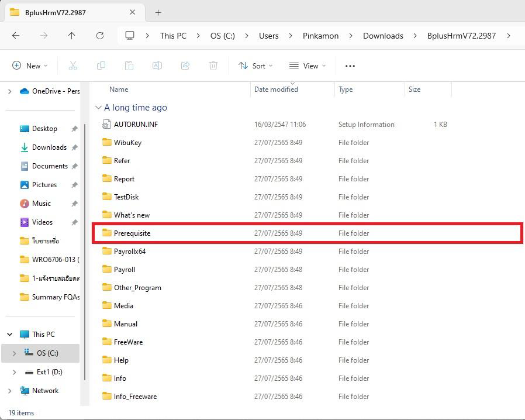This screenshot has width=525, height=420.
Task: Click the Rename icon in toolbar
Action: click(x=157, y=66)
